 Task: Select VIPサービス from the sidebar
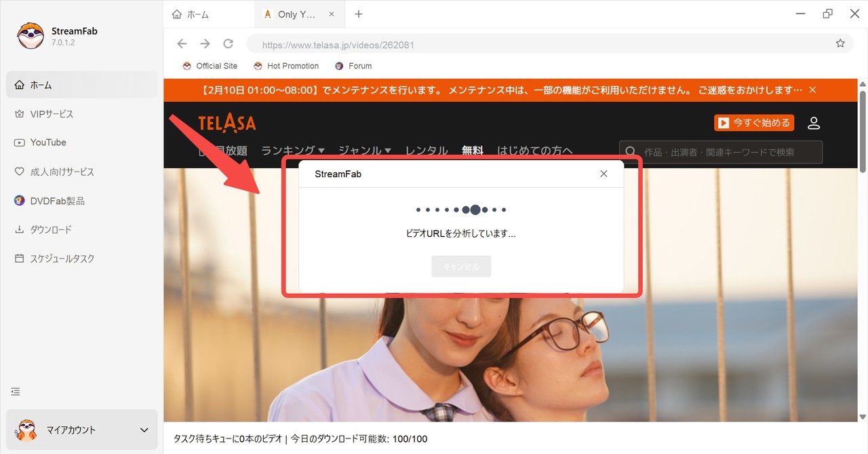point(51,113)
